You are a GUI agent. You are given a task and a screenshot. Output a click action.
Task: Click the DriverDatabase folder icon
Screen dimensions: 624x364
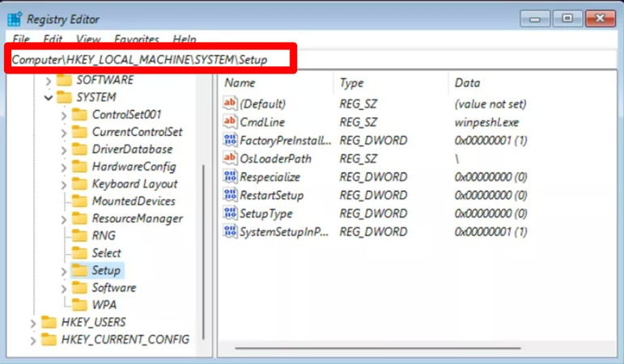pos(79,149)
